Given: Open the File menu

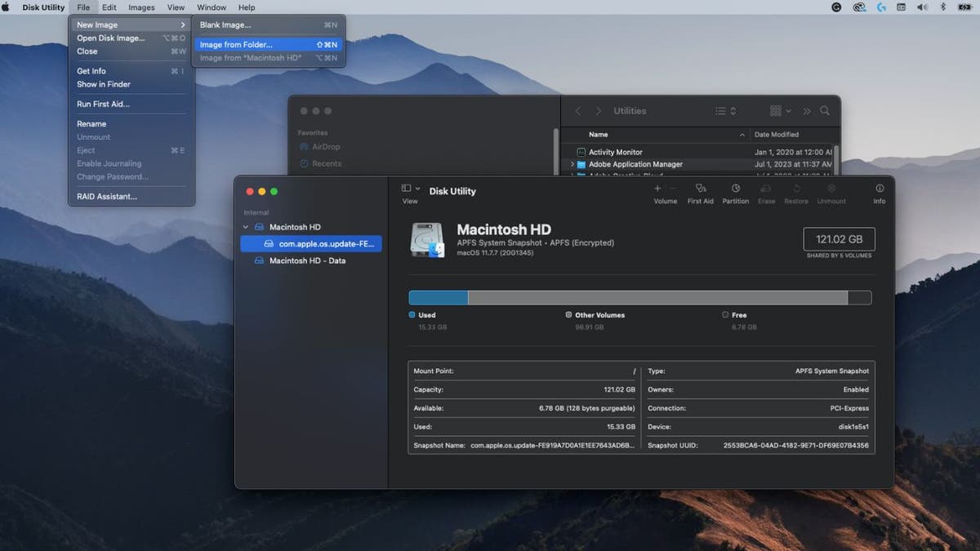Looking at the screenshot, I should tap(83, 7).
